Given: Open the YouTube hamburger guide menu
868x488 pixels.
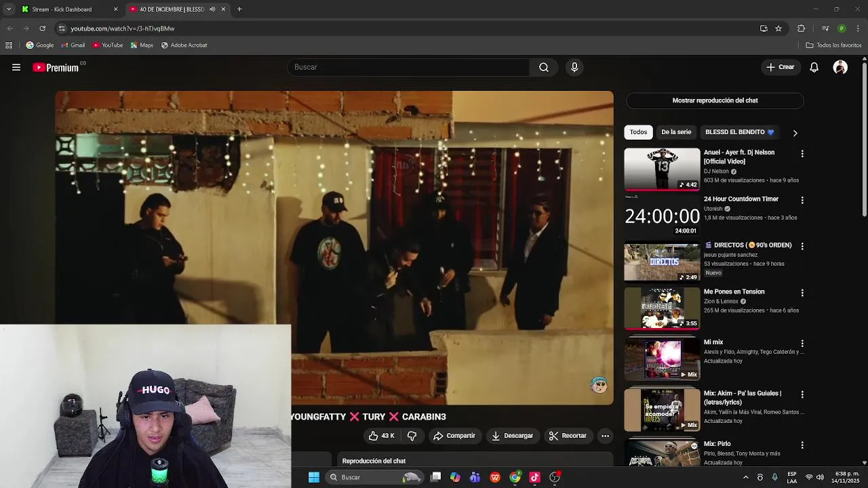Looking at the screenshot, I should pyautogui.click(x=16, y=67).
